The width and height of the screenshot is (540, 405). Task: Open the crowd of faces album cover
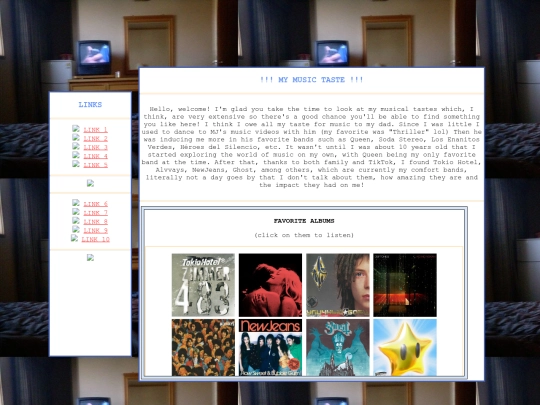203,347
